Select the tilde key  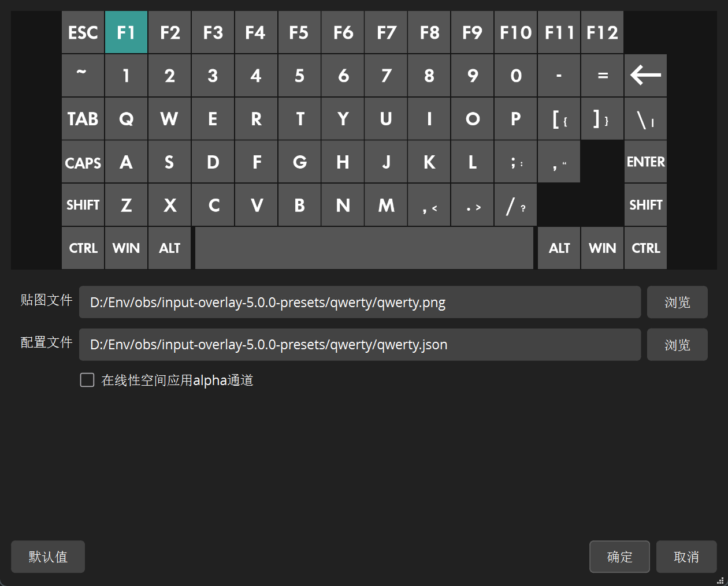pos(83,75)
